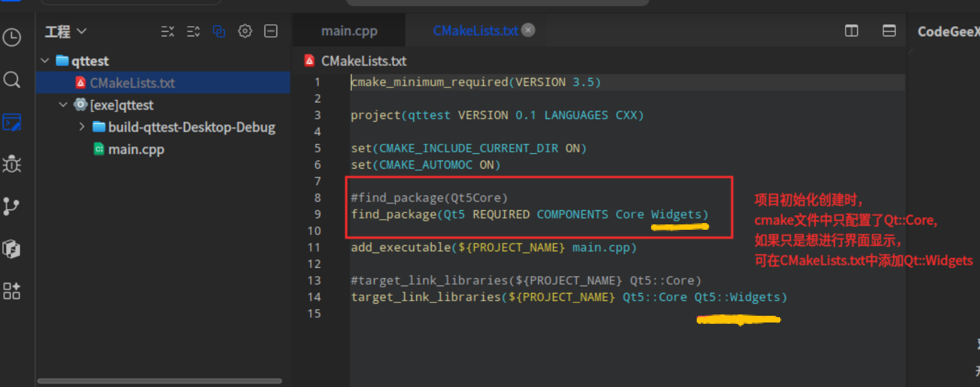Switch to the code edit view icon
The height and width of the screenshot is (387, 980).
12,122
